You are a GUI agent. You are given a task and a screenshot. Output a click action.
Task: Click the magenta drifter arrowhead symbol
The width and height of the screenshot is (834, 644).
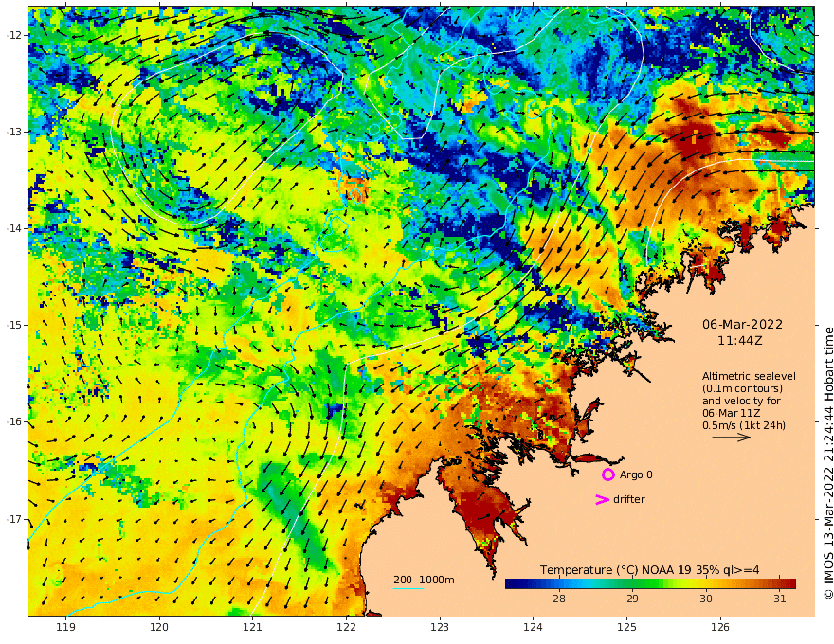(x=602, y=499)
